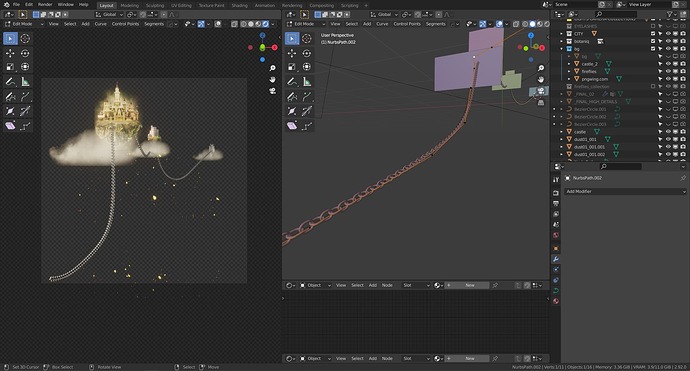
Task: Hide fireflies object via eye icon
Action: 668,71
